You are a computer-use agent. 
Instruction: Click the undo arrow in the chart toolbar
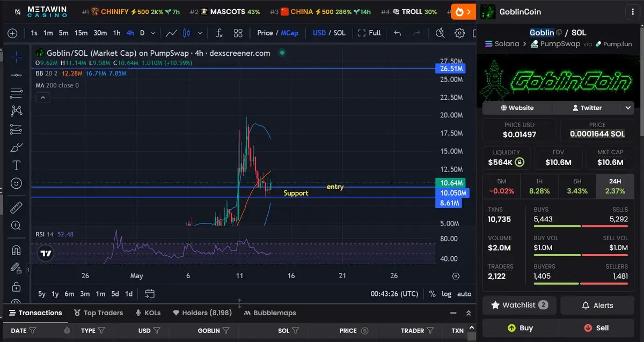398,33
